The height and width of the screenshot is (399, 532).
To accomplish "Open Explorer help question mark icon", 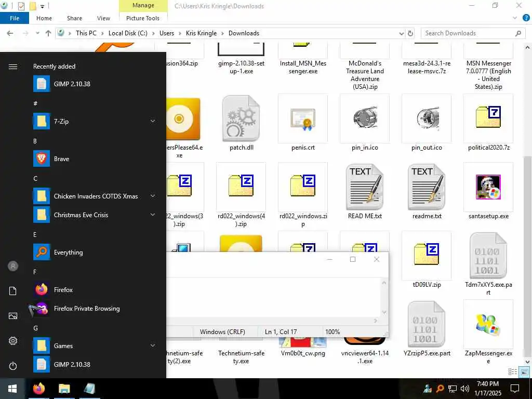I will point(526,18).
